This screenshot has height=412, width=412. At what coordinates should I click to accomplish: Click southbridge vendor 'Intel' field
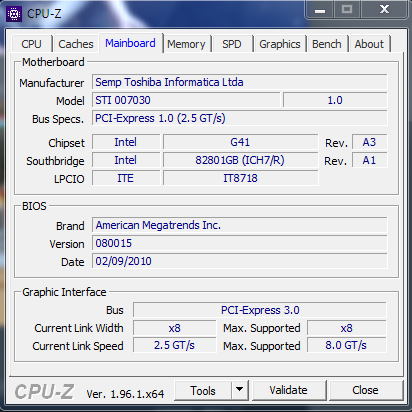coord(126,160)
